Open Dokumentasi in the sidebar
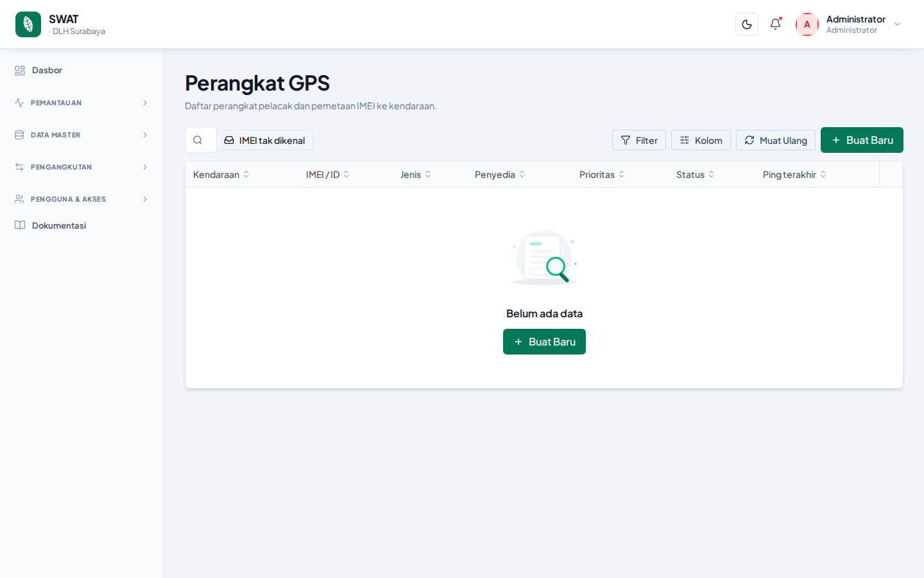Viewport: 924px width, 578px height. click(x=81, y=225)
